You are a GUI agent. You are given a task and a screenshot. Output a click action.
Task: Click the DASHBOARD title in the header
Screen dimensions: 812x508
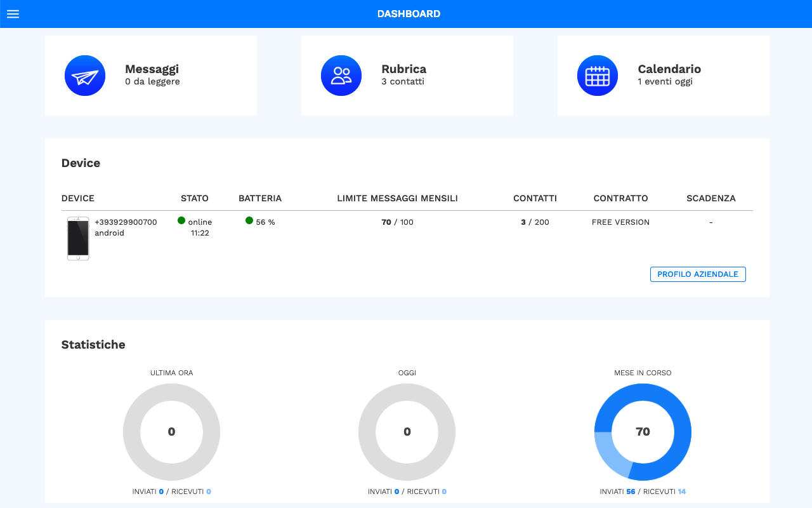[x=409, y=13]
